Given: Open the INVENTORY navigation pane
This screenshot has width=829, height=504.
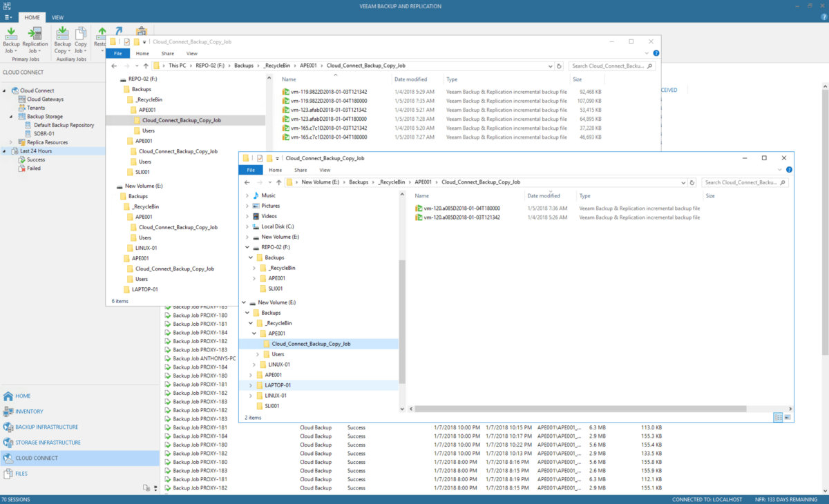Looking at the screenshot, I should pyautogui.click(x=79, y=411).
